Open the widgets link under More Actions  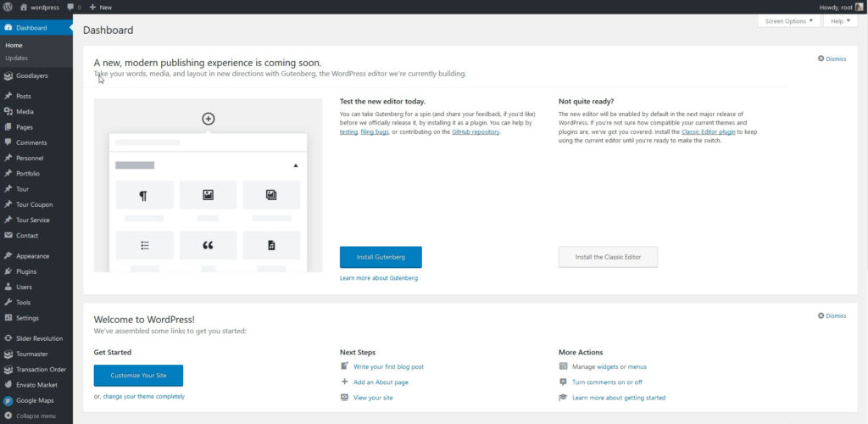pos(607,366)
